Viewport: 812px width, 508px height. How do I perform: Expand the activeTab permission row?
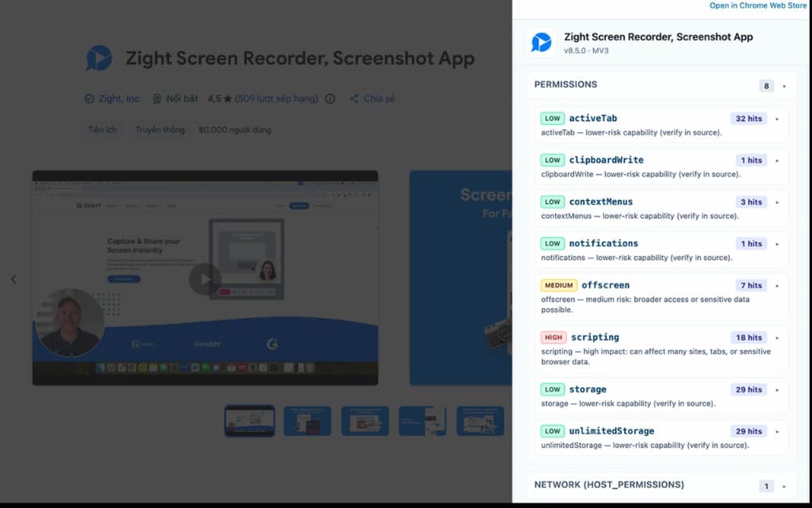[777, 119]
